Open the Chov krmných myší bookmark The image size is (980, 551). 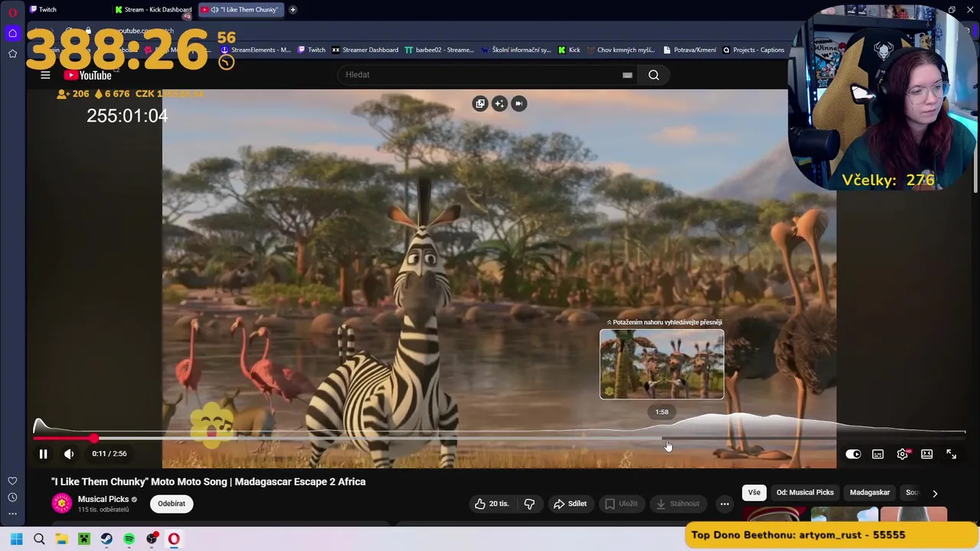click(x=620, y=50)
